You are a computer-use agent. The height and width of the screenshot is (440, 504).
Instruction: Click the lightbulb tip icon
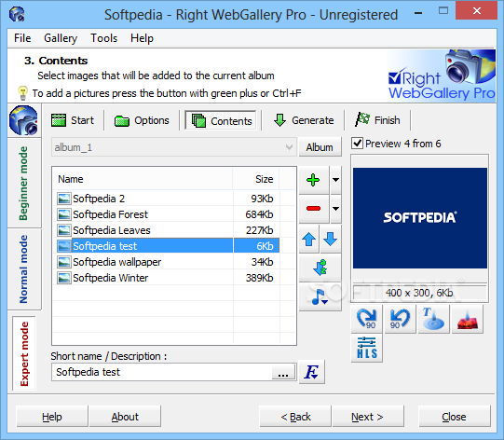pyautogui.click(x=22, y=93)
